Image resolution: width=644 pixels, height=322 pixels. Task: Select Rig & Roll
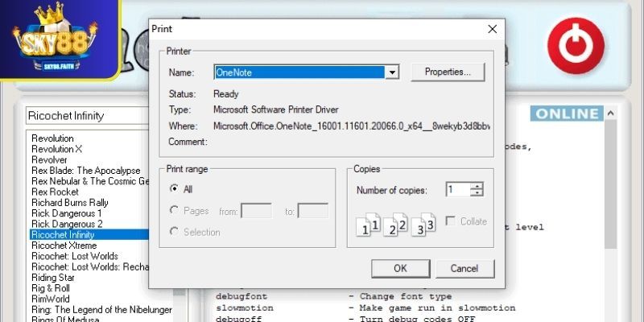click(x=51, y=288)
